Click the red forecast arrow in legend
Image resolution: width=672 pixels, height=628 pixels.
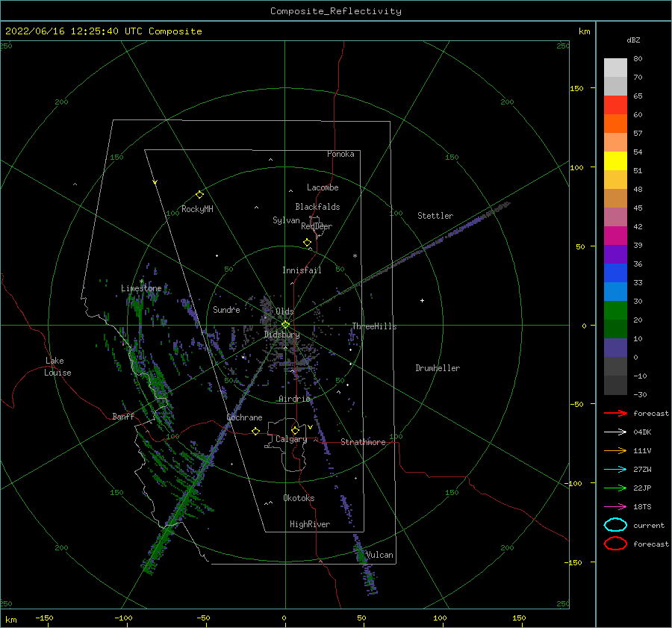pyautogui.click(x=615, y=413)
